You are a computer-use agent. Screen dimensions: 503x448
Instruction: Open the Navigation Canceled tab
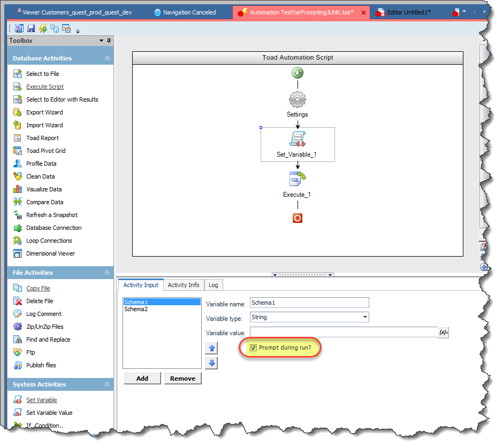185,12
